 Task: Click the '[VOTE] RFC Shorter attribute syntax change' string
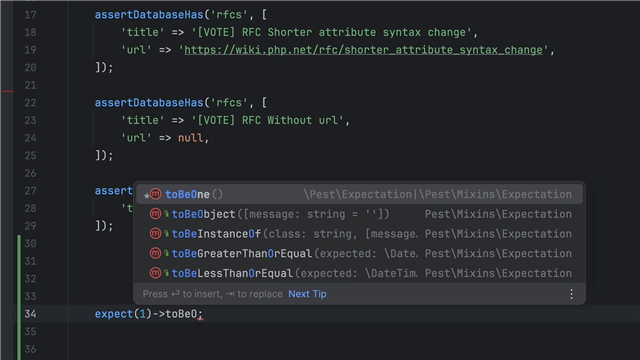click(332, 33)
